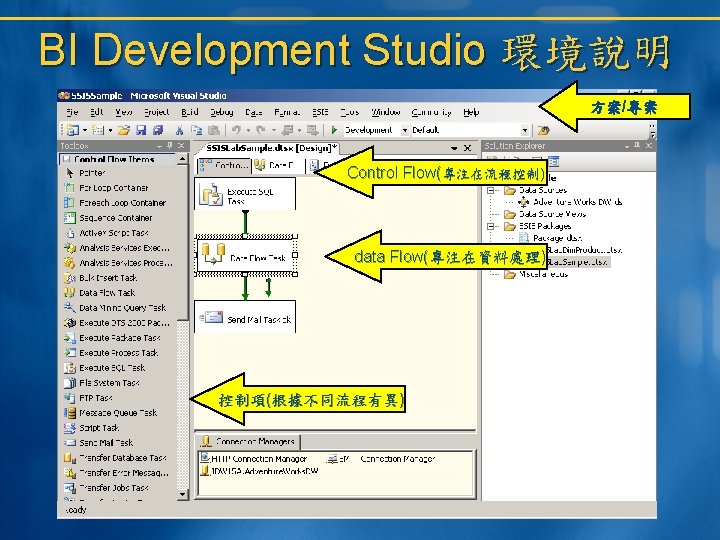Click Toolbox scrollbar down arrow
Viewport: 720px width, 540px height.
coord(183,495)
